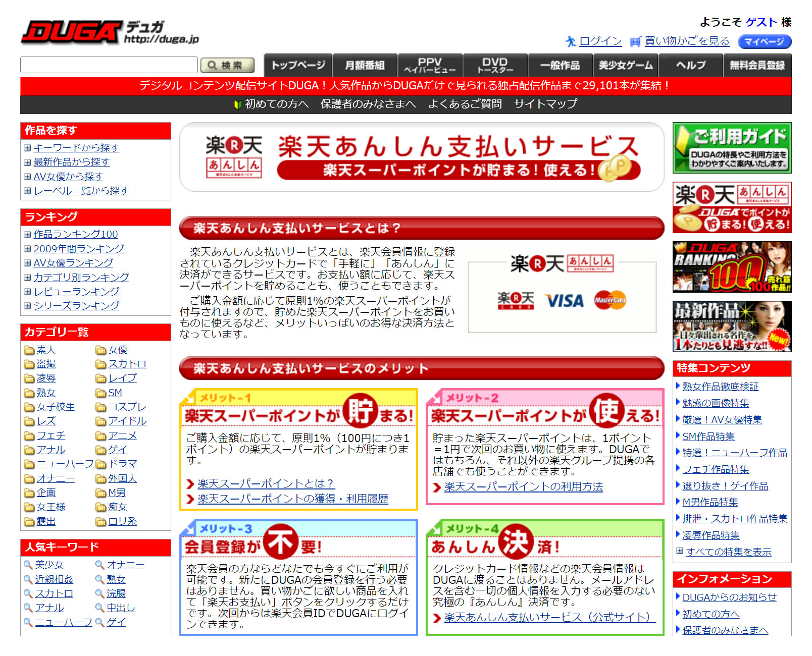Click the login person icon

pyautogui.click(x=571, y=41)
